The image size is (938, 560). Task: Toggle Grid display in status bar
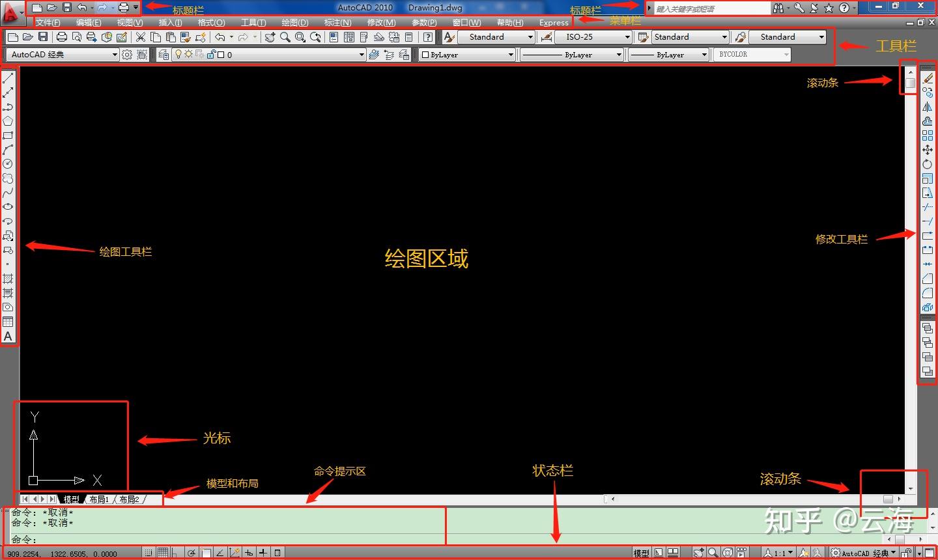click(x=163, y=553)
